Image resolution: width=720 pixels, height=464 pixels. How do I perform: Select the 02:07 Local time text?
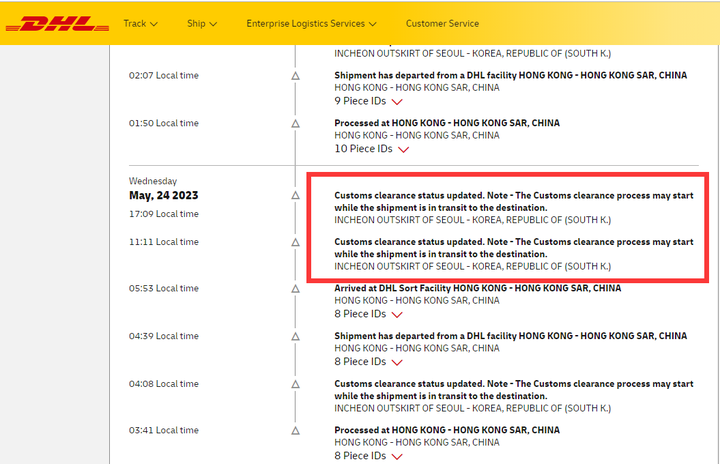163,75
